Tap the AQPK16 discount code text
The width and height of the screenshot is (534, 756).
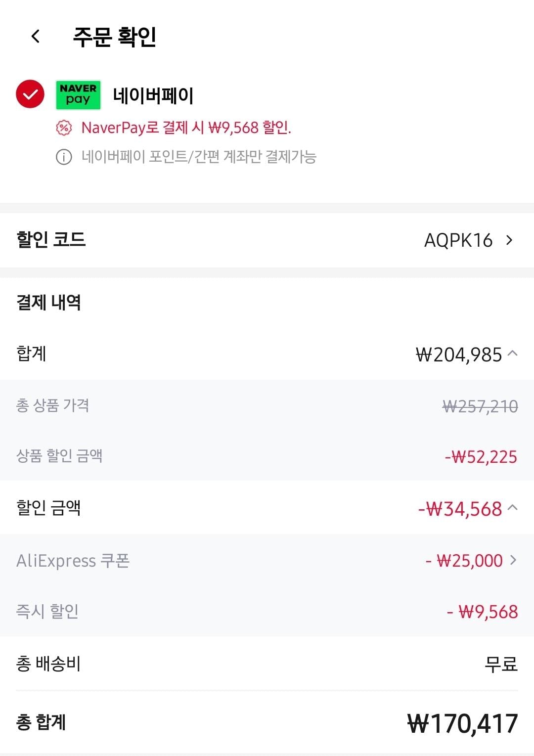click(458, 240)
